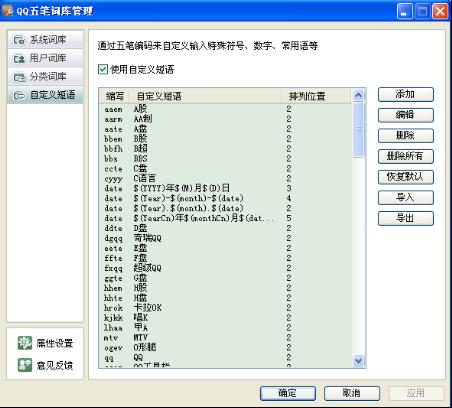Select the 用户词库 sidebar icon

(19, 59)
